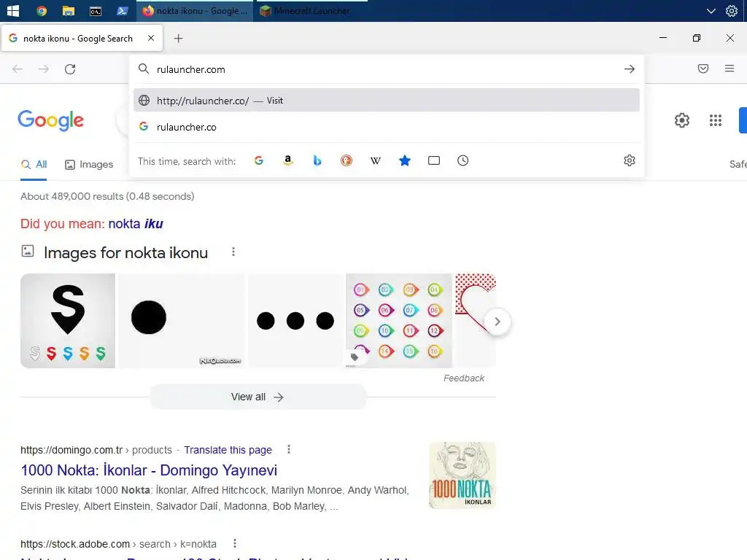Open Google quick settings gear
The width and height of the screenshot is (747, 560).
tap(682, 120)
